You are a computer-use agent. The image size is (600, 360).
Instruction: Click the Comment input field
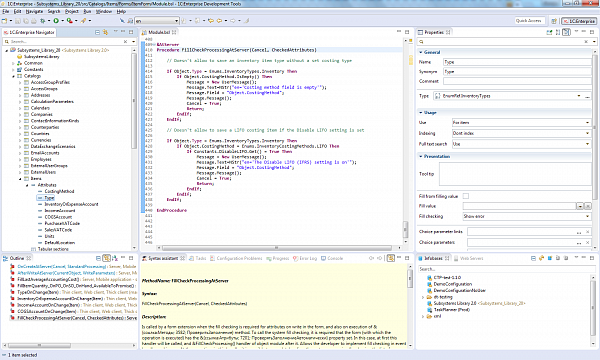pyautogui.click(x=518, y=81)
